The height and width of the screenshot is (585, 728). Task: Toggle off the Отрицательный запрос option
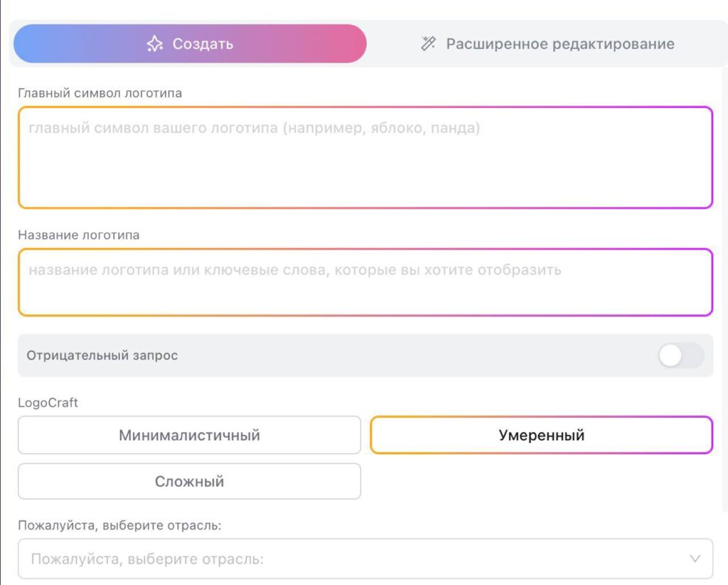click(x=681, y=355)
